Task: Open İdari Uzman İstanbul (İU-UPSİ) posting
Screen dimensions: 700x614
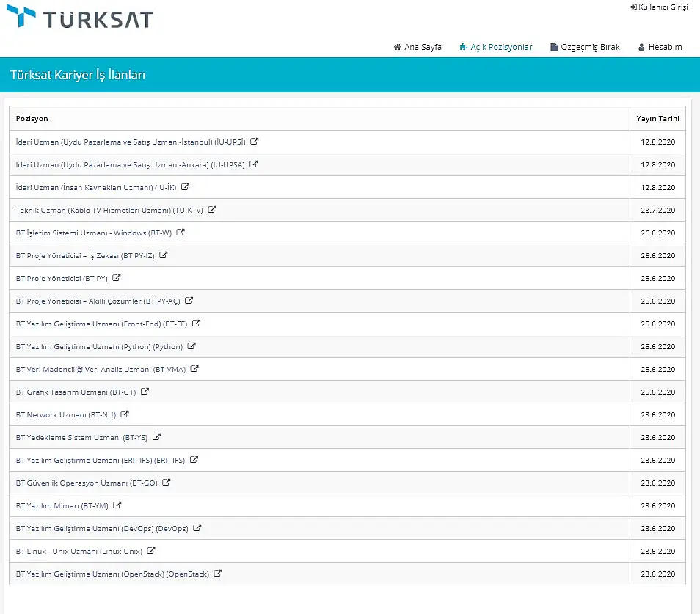Action: [131, 142]
